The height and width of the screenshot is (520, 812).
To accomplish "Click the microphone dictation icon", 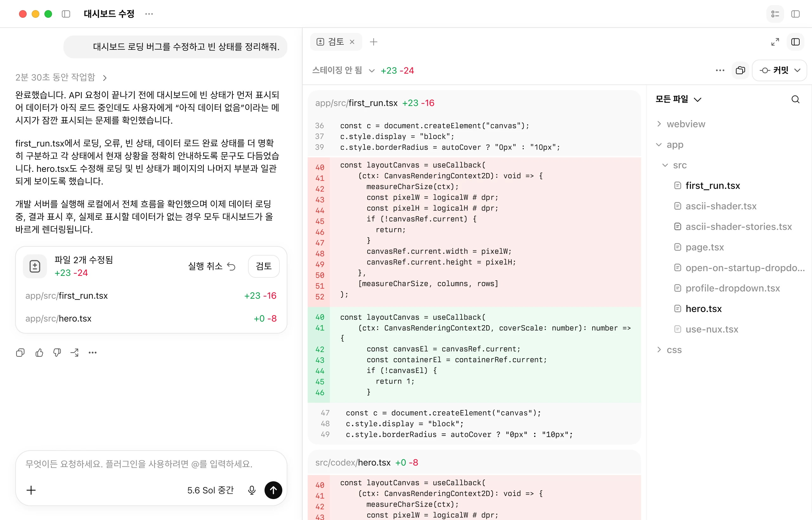I will pos(252,490).
